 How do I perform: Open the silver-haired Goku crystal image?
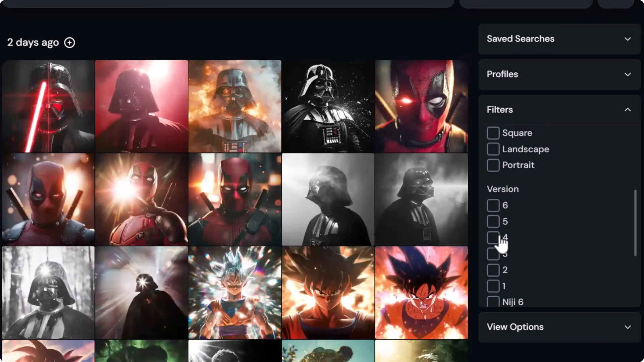point(235,293)
